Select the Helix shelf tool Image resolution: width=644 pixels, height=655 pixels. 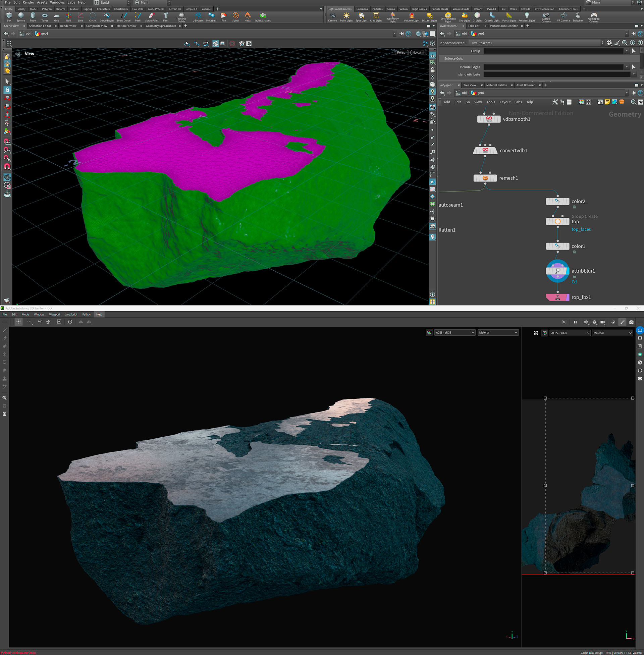[x=248, y=17]
